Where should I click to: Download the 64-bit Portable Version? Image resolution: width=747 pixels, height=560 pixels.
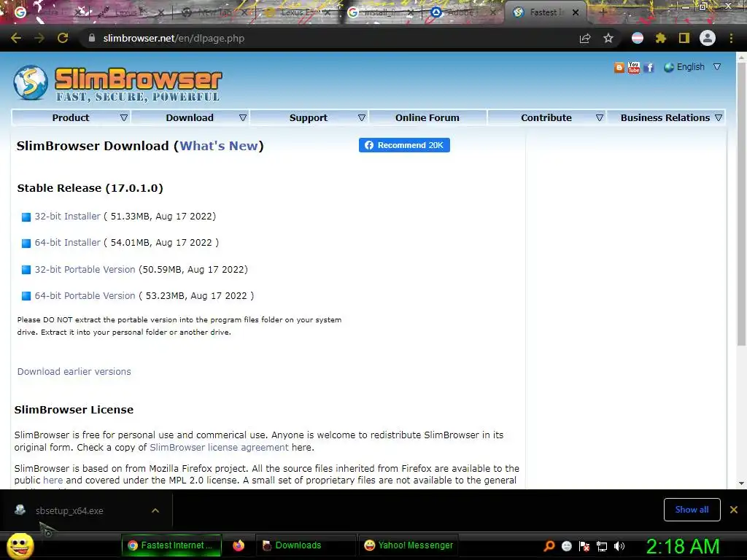[x=85, y=296]
